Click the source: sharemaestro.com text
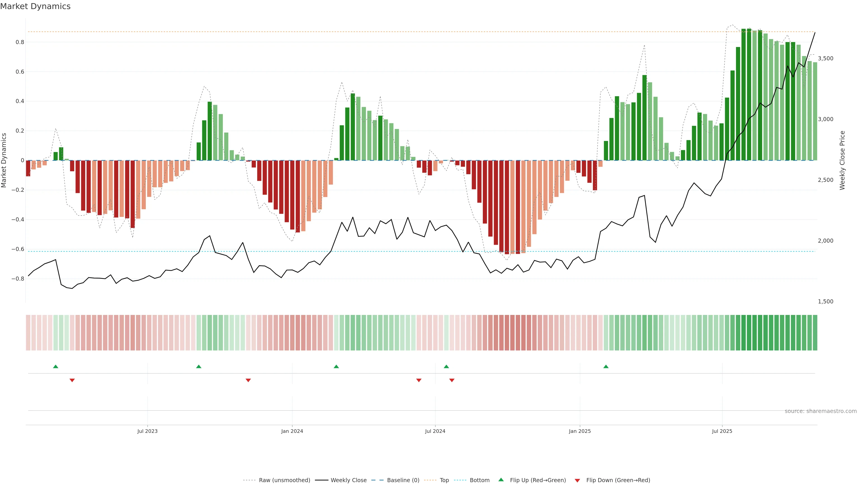The image size is (868, 488). click(821, 411)
